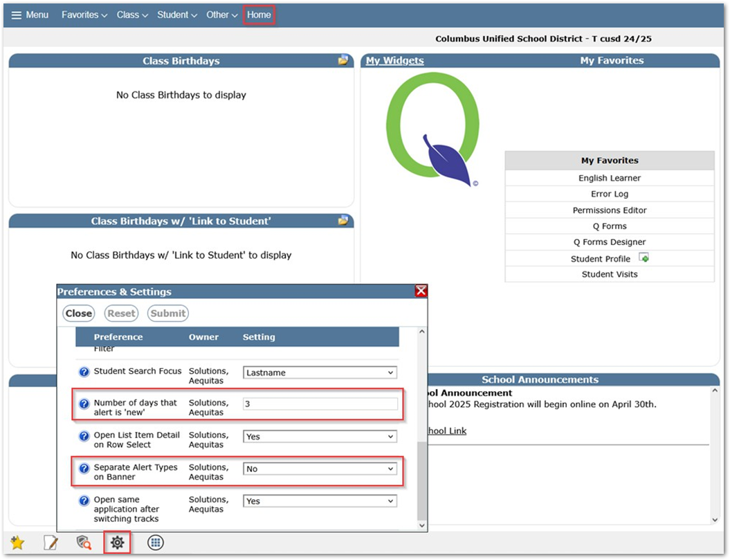Go to the Home tab
This screenshot has width=730, height=560.
[x=259, y=15]
